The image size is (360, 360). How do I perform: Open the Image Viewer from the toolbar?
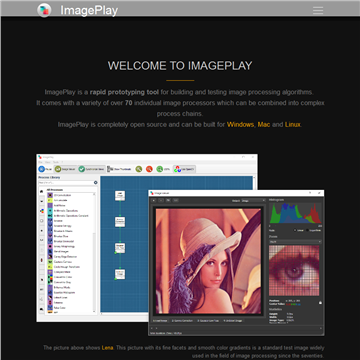coord(65,169)
